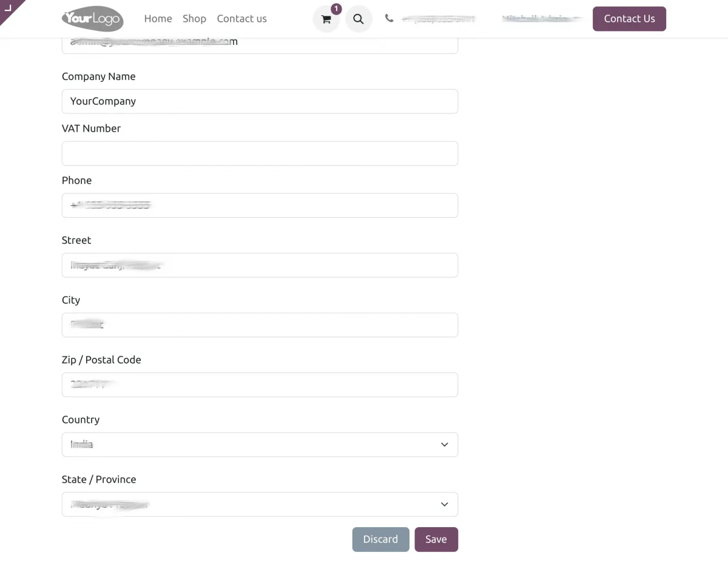The height and width of the screenshot is (572, 728).
Task: Open the State / Province dropdown
Action: click(x=260, y=505)
